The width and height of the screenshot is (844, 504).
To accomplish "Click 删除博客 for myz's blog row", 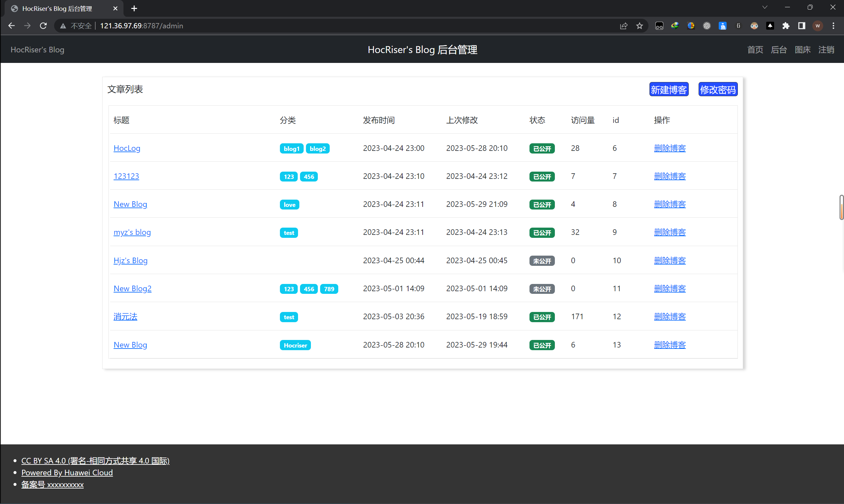I will click(x=670, y=232).
